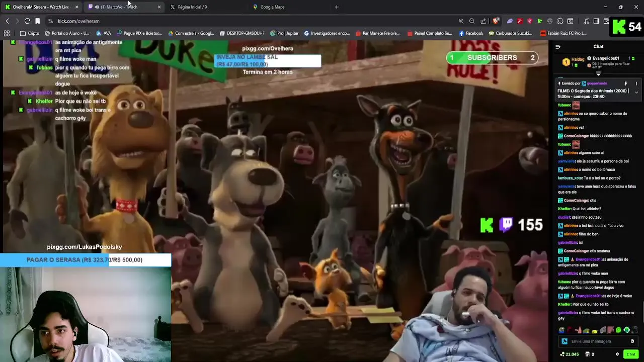This screenshot has height=362, width=644.
Task: Collapse the chat panel with the arrow icon
Action: [557, 47]
